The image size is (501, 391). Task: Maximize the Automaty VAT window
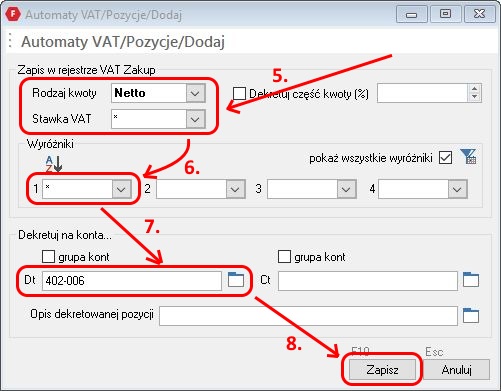click(446, 15)
